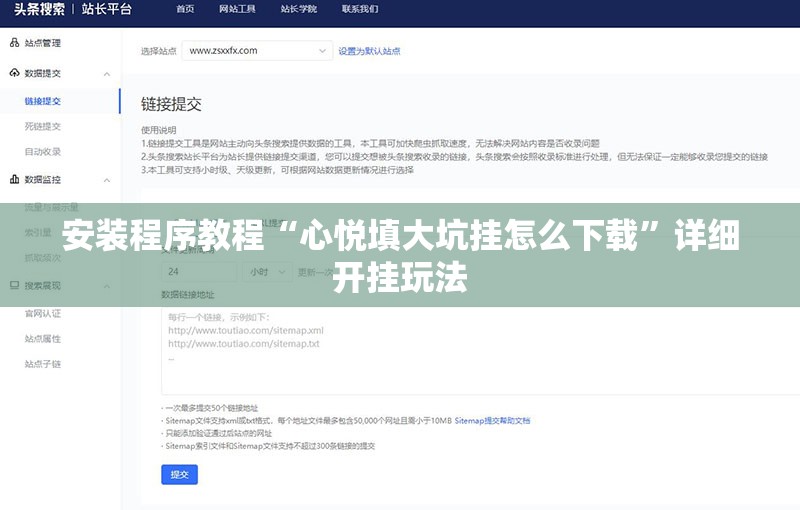Click the 只能添加验证通过后站点的网址 note
The height and width of the screenshot is (510, 800).
(219, 433)
